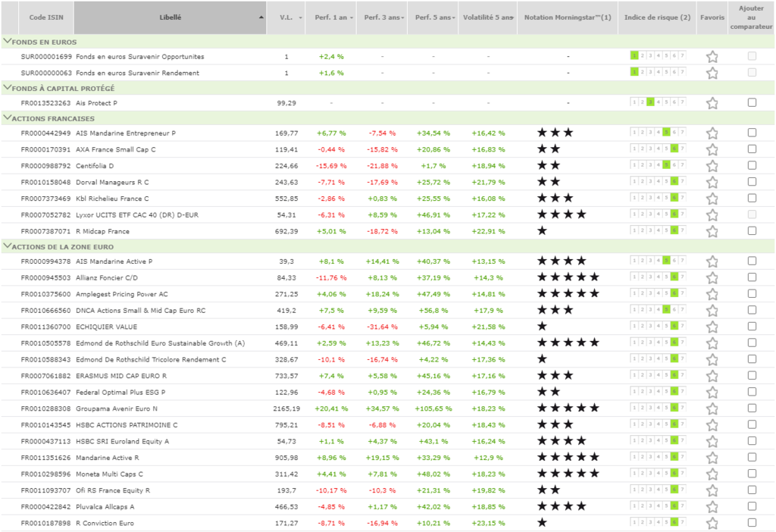
Task: Star the Dorval Manageurs R C fund
Action: click(712, 182)
